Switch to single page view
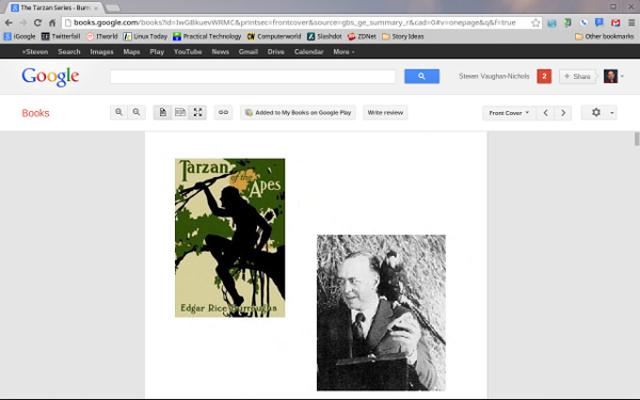The image size is (640, 400). point(162,112)
